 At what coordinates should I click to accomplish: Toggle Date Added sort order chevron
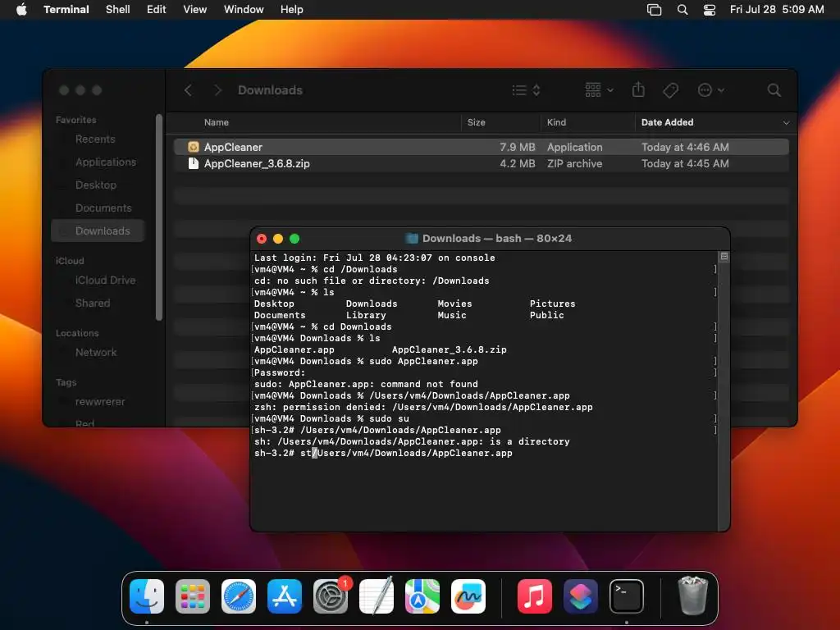786,123
